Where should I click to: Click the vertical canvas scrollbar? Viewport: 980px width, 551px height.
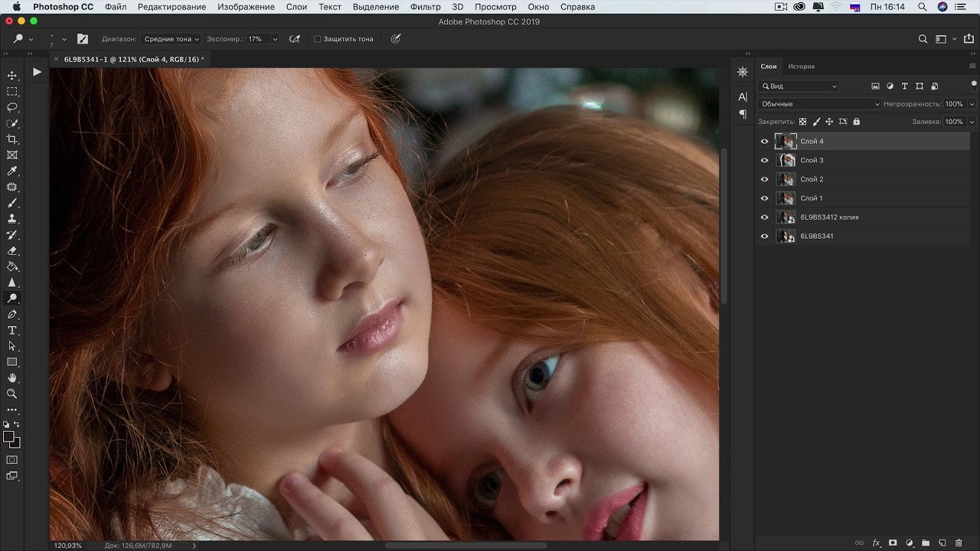click(x=724, y=226)
